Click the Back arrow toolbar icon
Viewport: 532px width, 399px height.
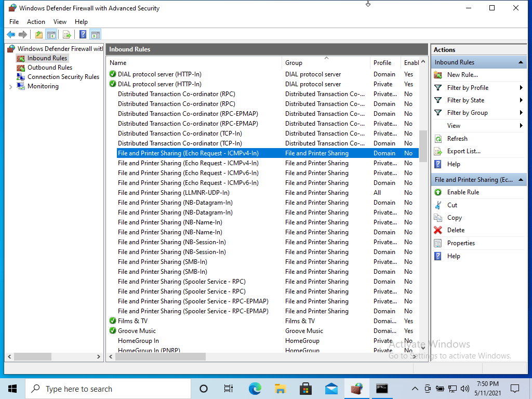pos(11,34)
